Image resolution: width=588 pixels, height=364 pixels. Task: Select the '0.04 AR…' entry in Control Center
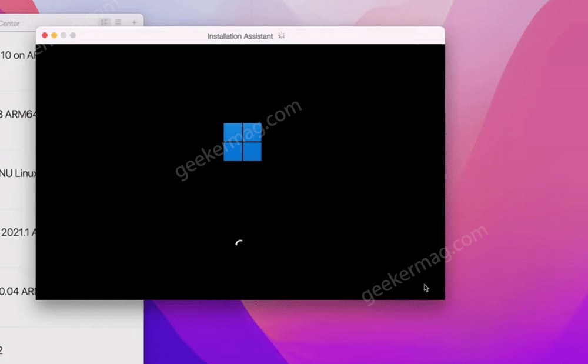(18, 291)
